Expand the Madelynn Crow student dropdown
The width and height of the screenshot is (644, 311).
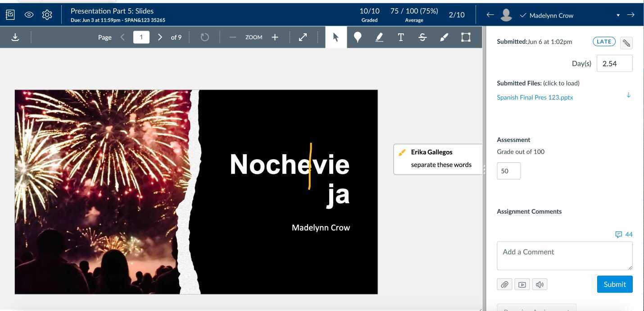[x=618, y=15]
